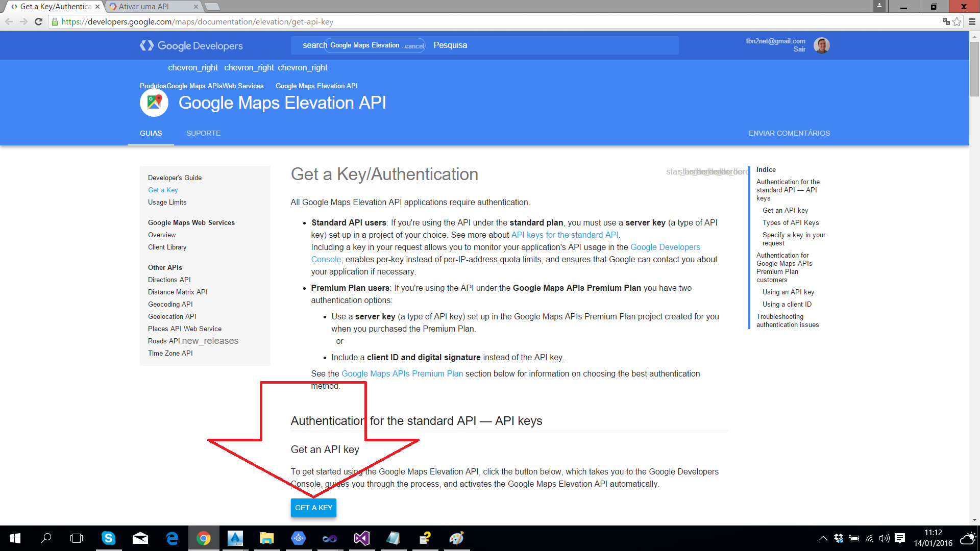The height and width of the screenshot is (551, 980).
Task: Select the GUIAS tab
Action: point(151,133)
